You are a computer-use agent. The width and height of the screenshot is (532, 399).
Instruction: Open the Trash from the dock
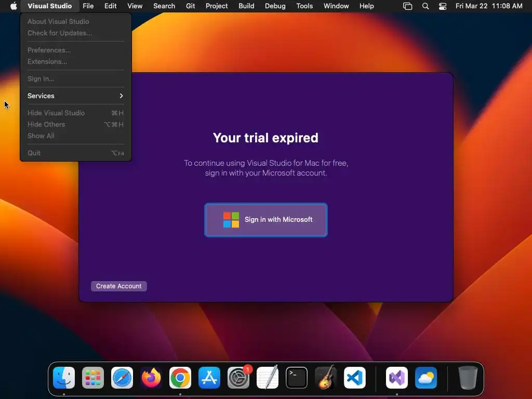tap(468, 377)
